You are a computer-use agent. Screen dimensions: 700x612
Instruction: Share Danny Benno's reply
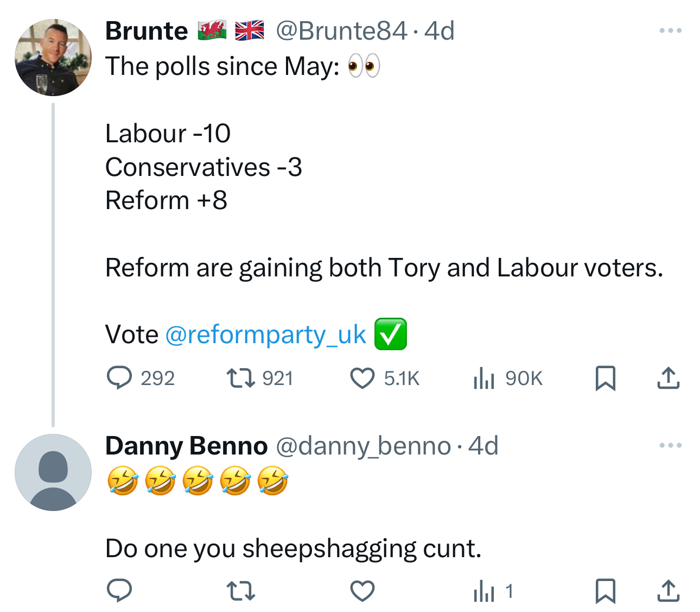tap(668, 591)
